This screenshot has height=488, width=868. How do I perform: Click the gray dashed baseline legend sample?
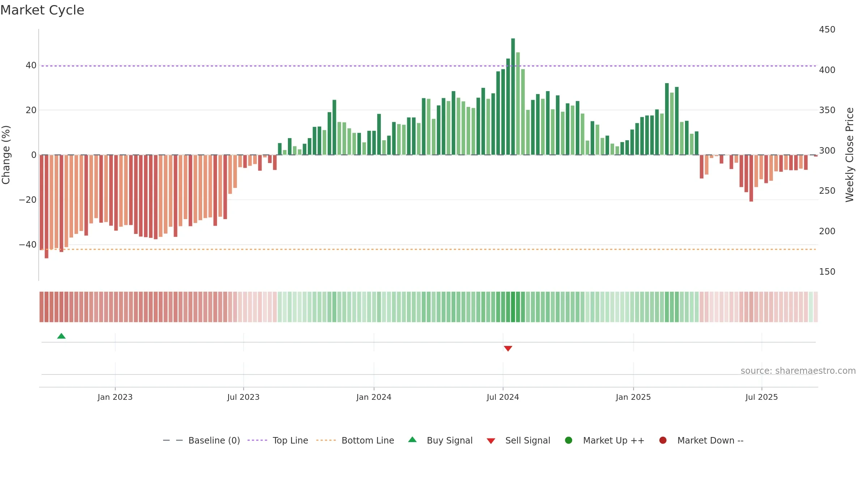pyautogui.click(x=173, y=440)
